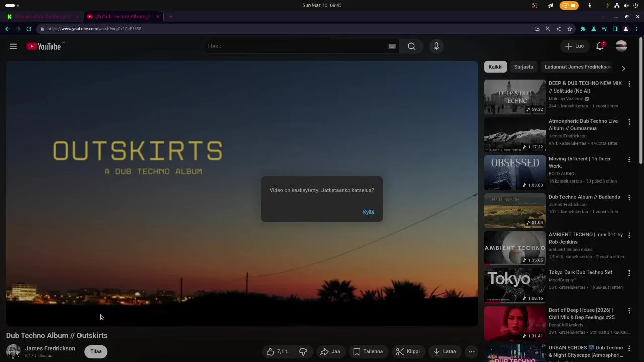
Task: Open BOLD AUDIO channel name
Action: [x=561, y=174]
